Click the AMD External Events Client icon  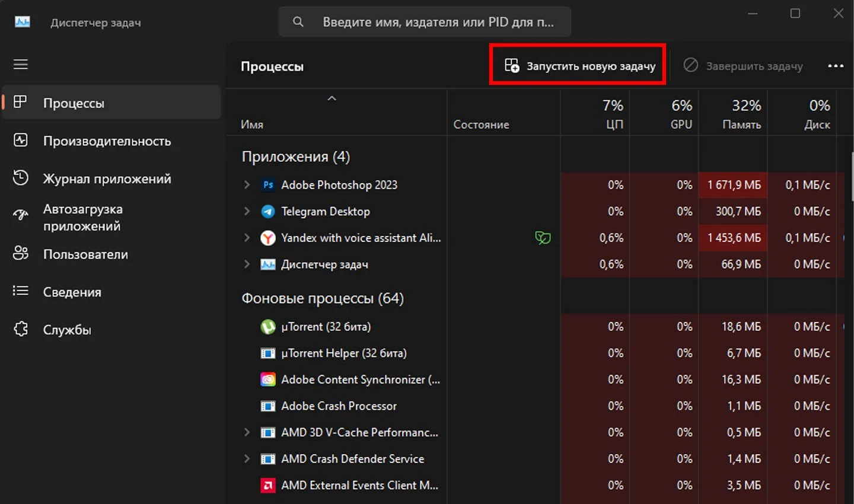268,486
